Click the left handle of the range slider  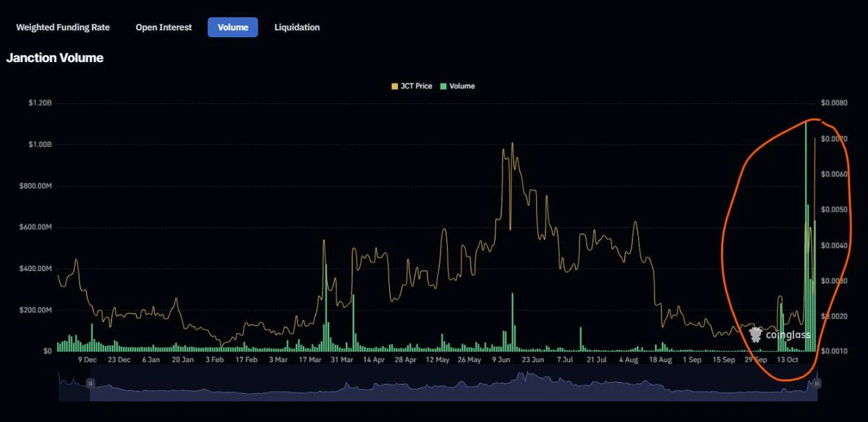tap(90, 383)
